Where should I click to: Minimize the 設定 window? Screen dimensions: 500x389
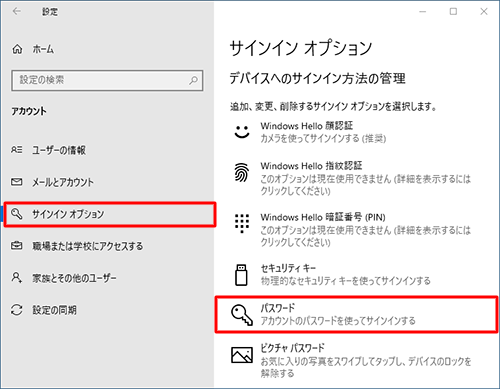(x=423, y=12)
